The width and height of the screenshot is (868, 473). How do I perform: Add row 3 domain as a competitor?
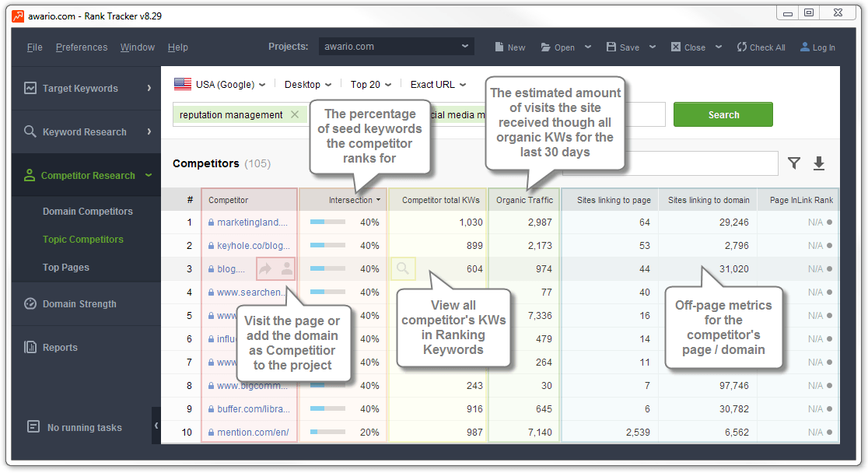point(287,268)
